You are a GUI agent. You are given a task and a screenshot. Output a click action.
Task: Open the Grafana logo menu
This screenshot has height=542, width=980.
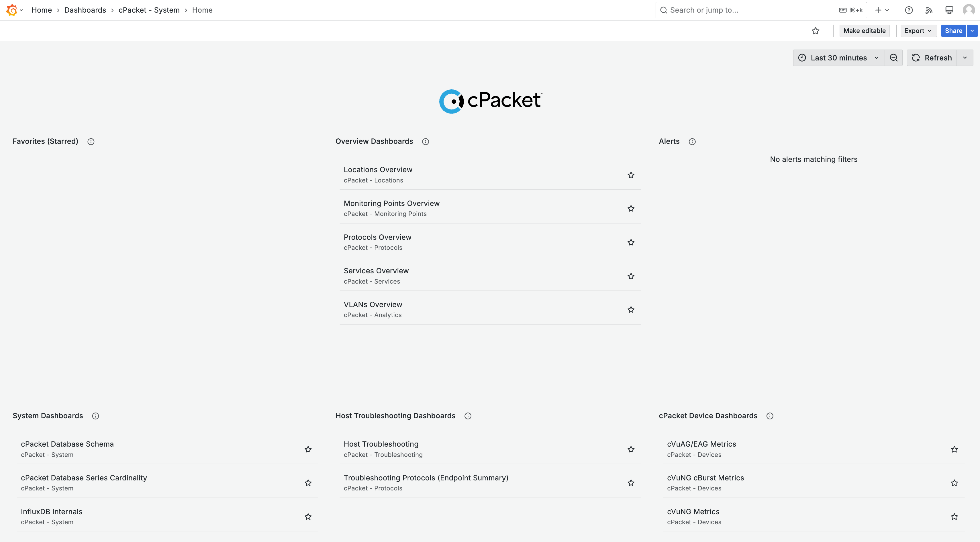click(14, 10)
